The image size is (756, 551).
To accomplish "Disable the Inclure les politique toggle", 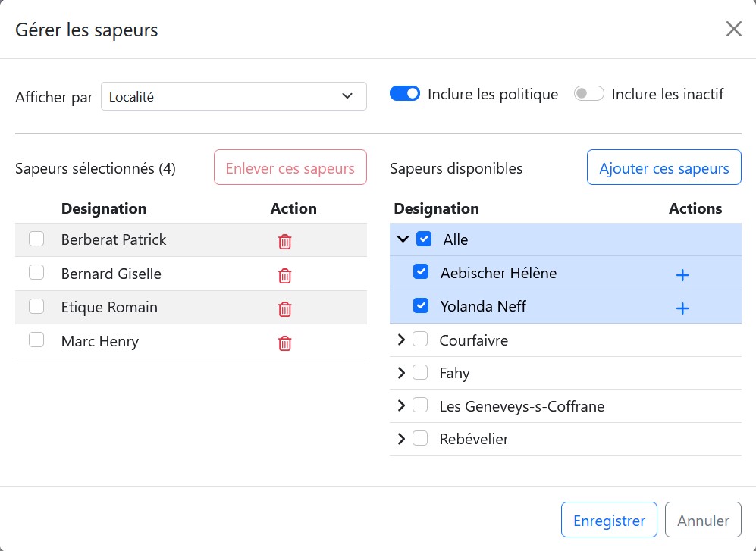I will point(405,93).
